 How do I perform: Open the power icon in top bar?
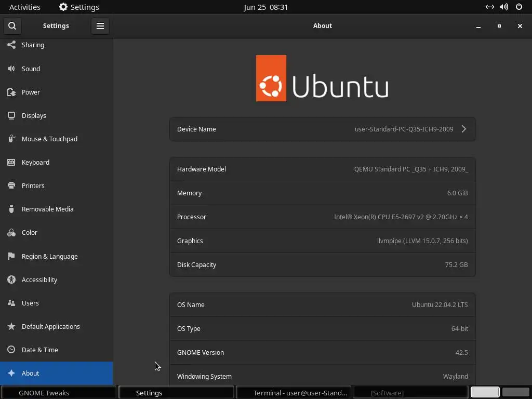[x=519, y=7]
